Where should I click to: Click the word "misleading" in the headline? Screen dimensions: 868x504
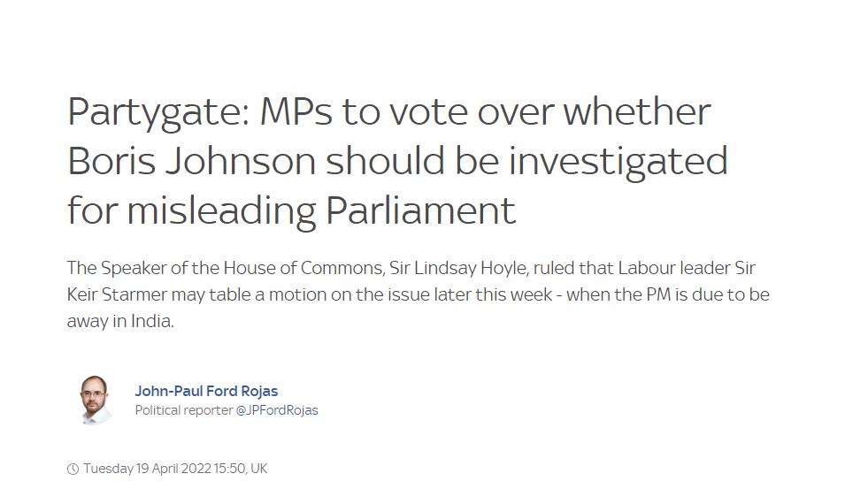pyautogui.click(x=221, y=211)
